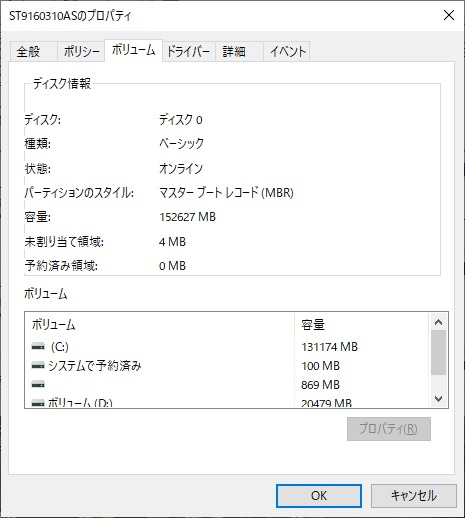Select the ボリューム tab
465x518 pixels.
coord(134,51)
